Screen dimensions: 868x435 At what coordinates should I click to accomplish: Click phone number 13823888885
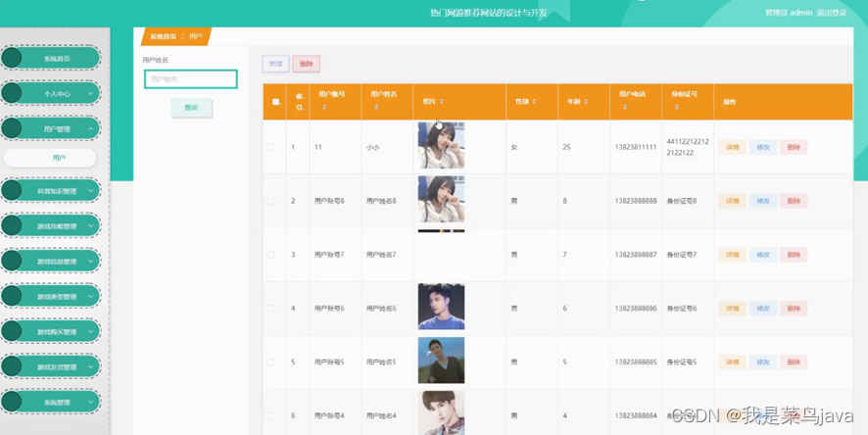636,362
